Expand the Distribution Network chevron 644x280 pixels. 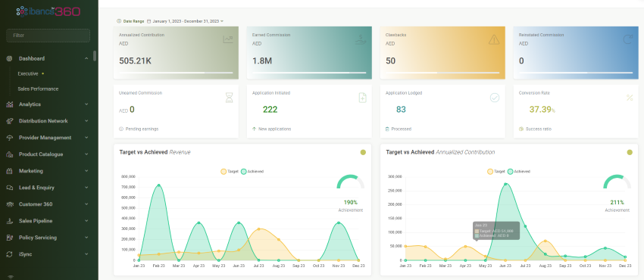click(86, 121)
